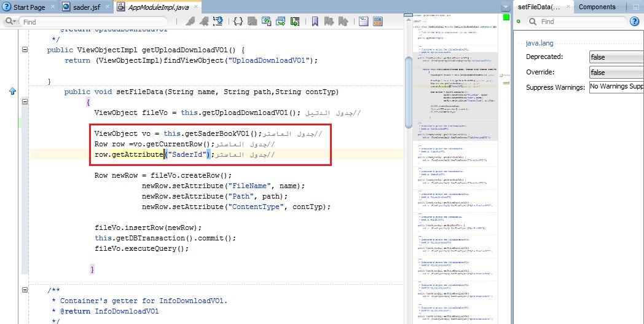Open the editor tab list dropdown arrow
The image size is (644, 324).
[x=505, y=7]
